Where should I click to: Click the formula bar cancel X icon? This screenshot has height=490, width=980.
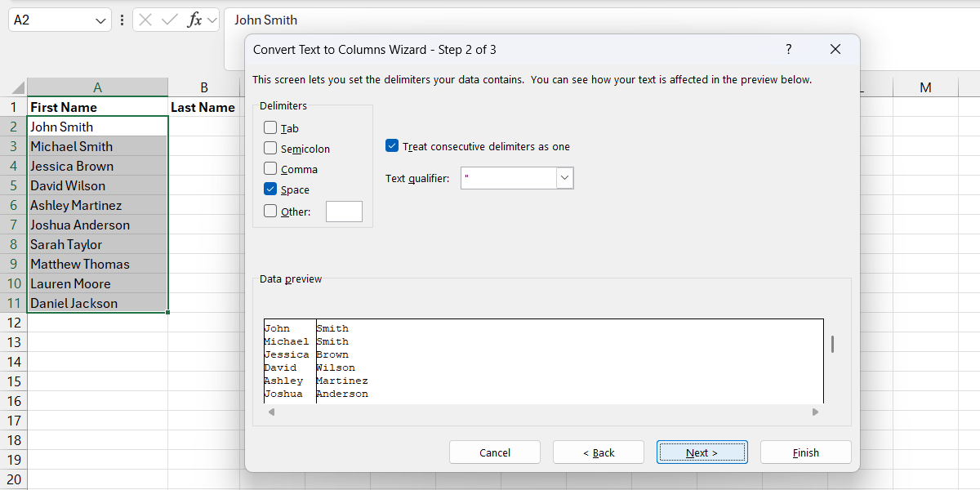146,20
